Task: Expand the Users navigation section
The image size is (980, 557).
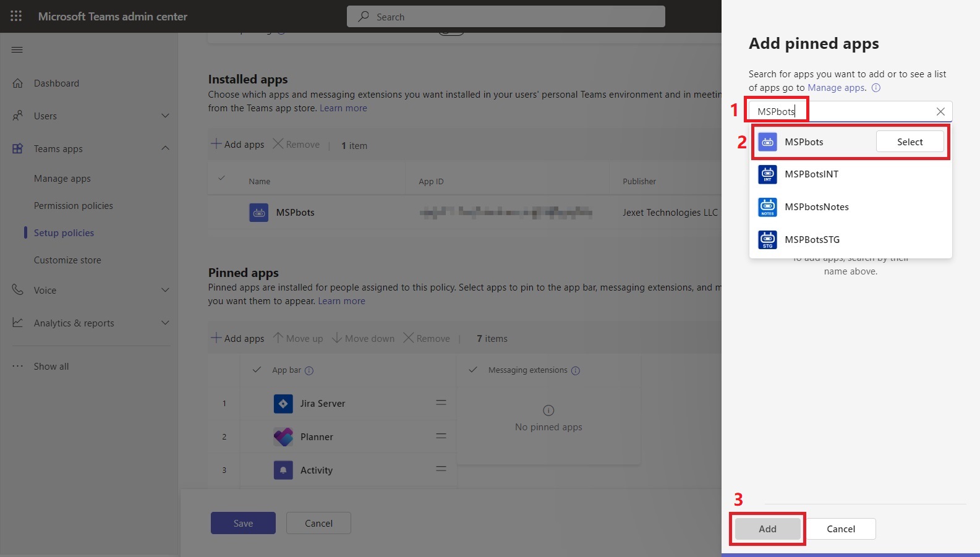Action: tap(165, 116)
